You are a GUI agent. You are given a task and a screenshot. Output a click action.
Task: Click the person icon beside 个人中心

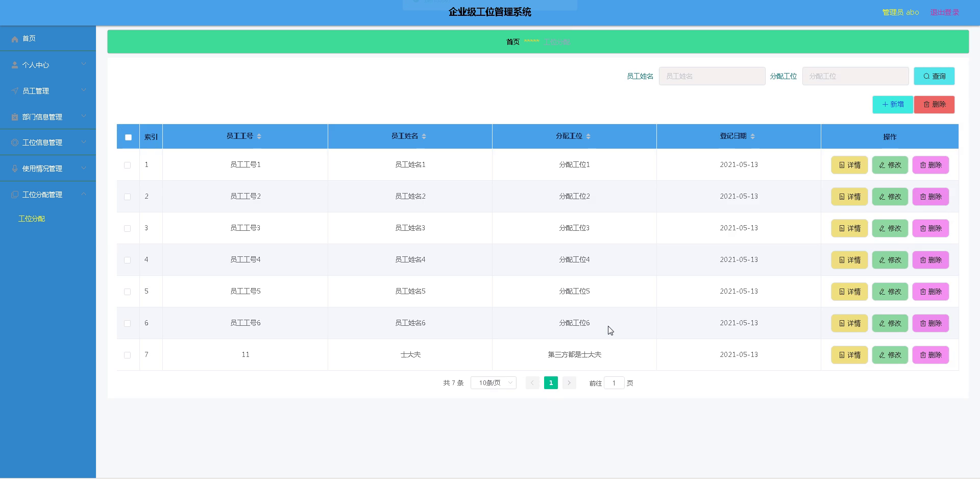(x=15, y=65)
